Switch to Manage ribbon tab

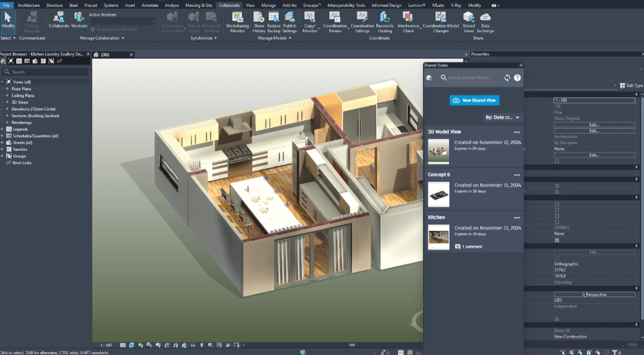point(268,5)
